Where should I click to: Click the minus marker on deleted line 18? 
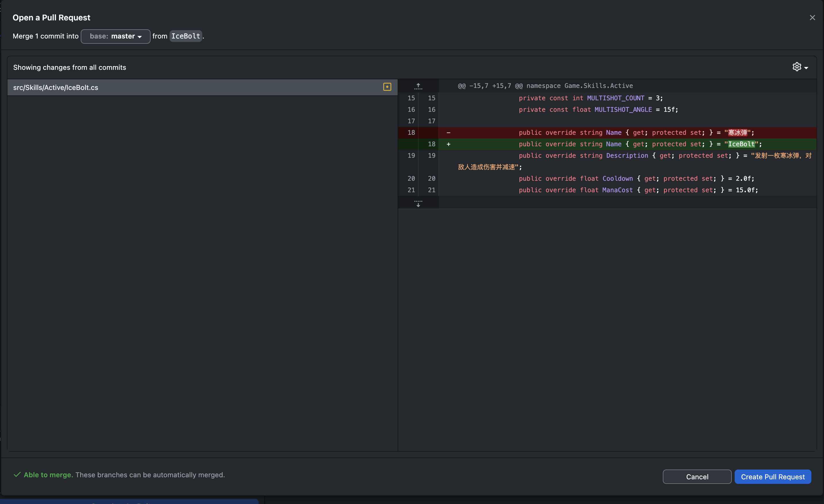pos(448,133)
